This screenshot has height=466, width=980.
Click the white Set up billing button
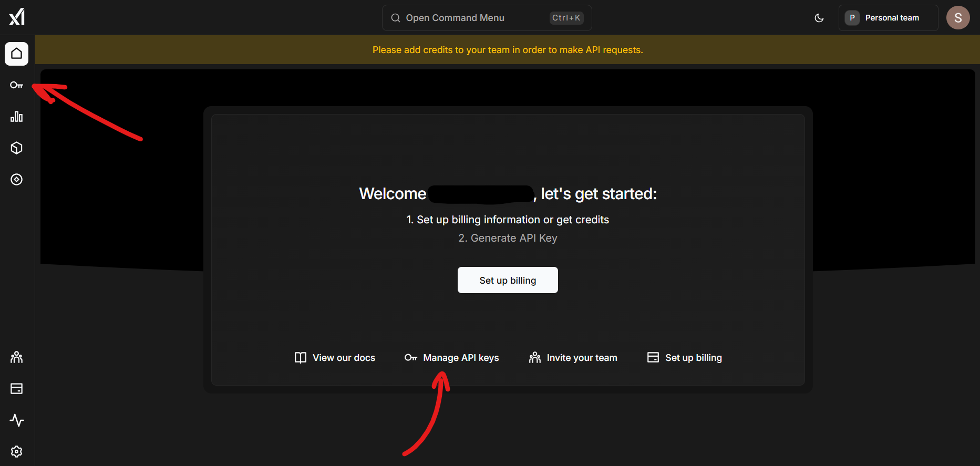[508, 280]
